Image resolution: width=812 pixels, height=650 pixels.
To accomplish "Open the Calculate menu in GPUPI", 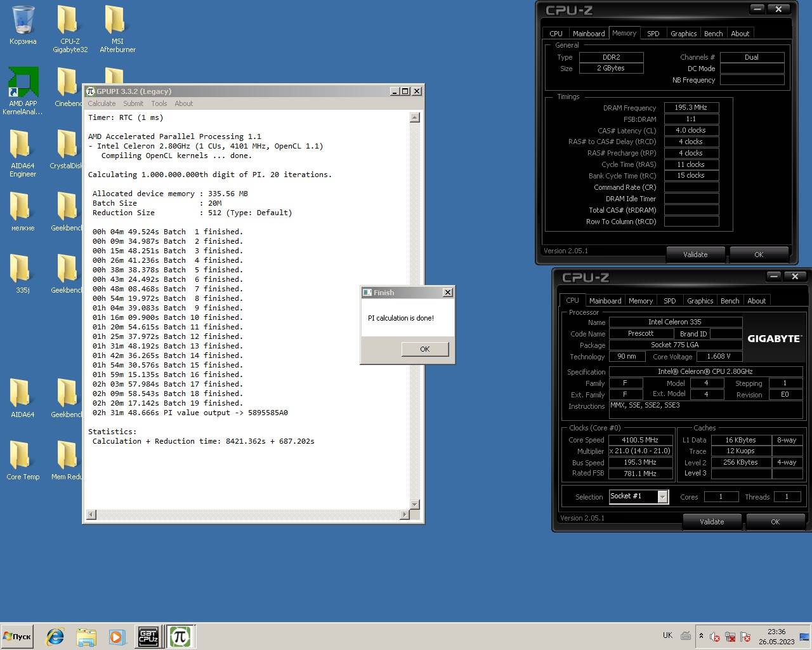I will [x=101, y=103].
